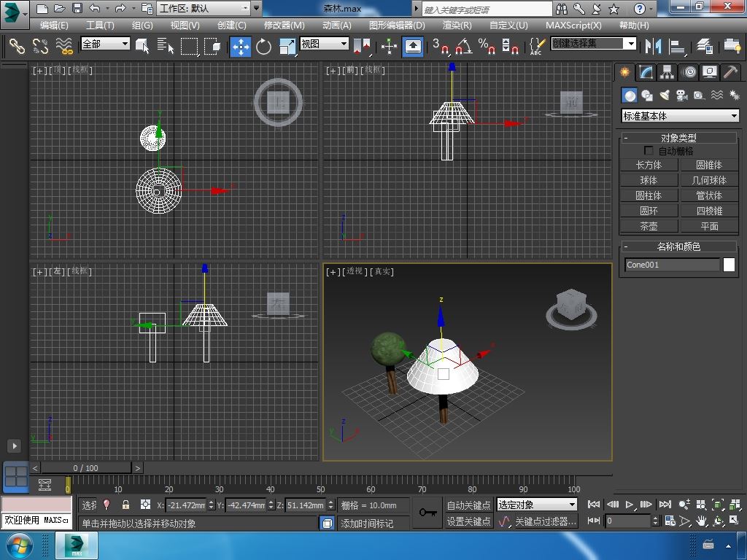Click the white object color swatch
The height and width of the screenshot is (560, 747).
click(x=729, y=265)
